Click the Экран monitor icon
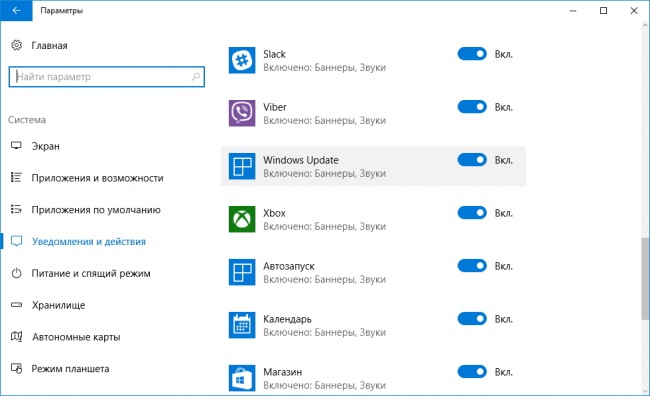The height and width of the screenshot is (396, 650). click(x=16, y=146)
